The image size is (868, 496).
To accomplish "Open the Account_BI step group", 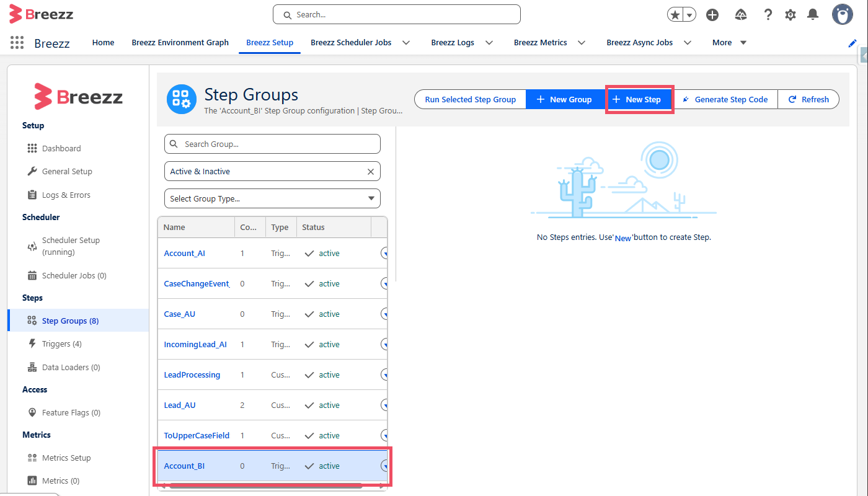I will point(184,466).
